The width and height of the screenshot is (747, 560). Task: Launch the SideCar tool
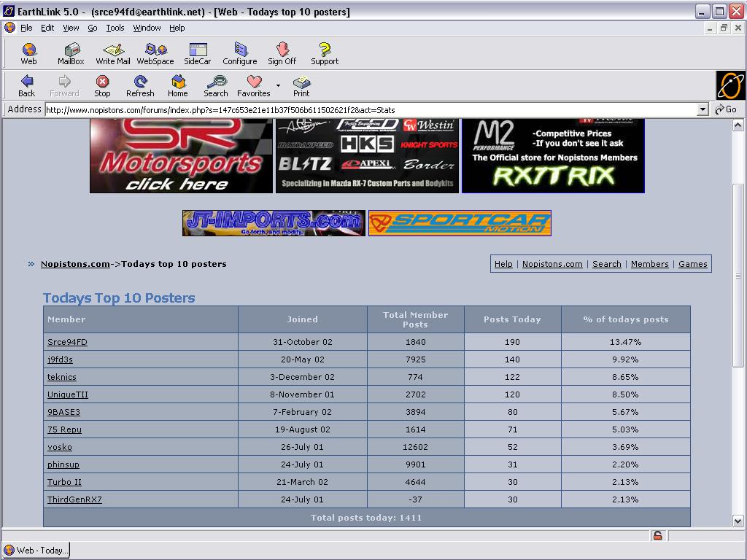(198, 54)
